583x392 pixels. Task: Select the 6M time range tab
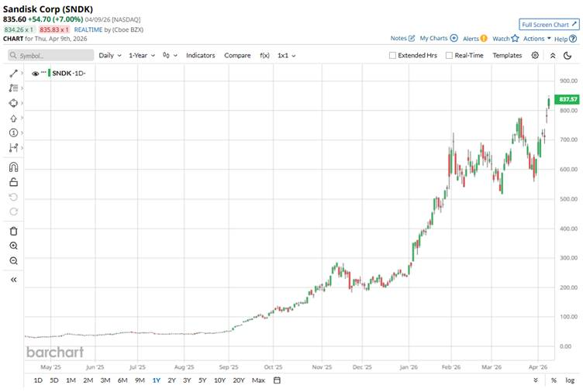click(122, 380)
